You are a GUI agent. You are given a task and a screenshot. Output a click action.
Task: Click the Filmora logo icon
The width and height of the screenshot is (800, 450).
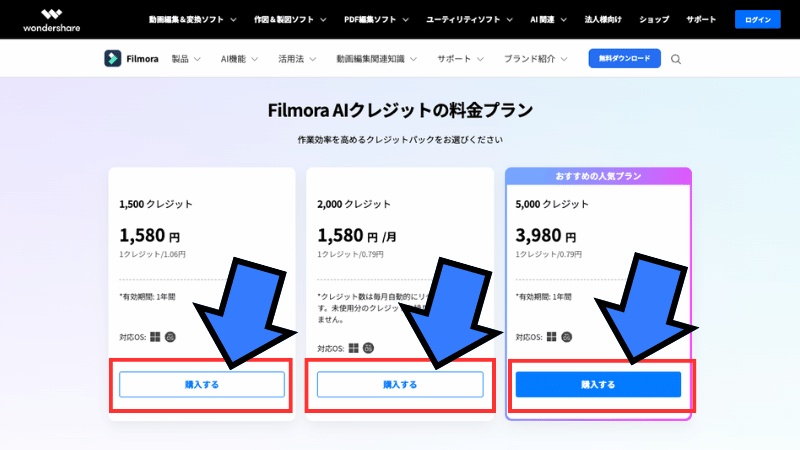click(x=112, y=58)
